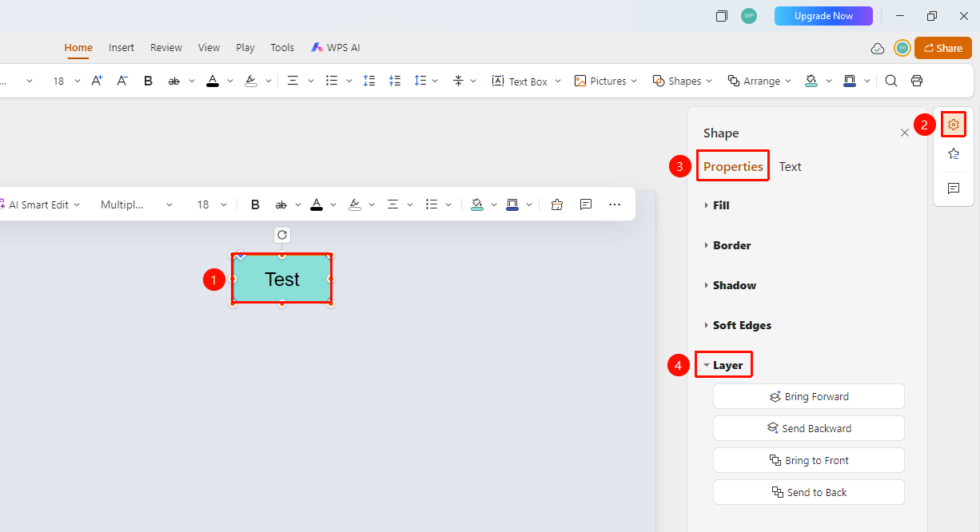
Task: Click the rotate handle above the Test shape
Action: (281, 235)
